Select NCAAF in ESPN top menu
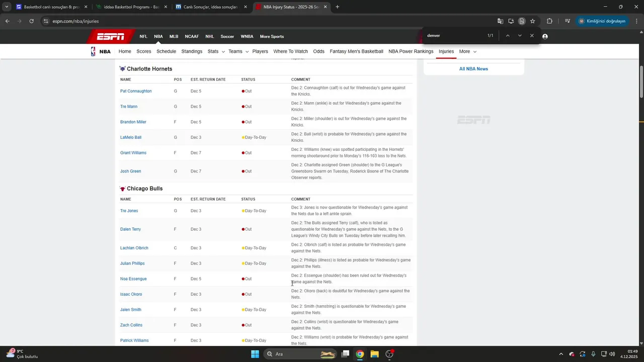This screenshot has height=362, width=644. click(x=192, y=36)
